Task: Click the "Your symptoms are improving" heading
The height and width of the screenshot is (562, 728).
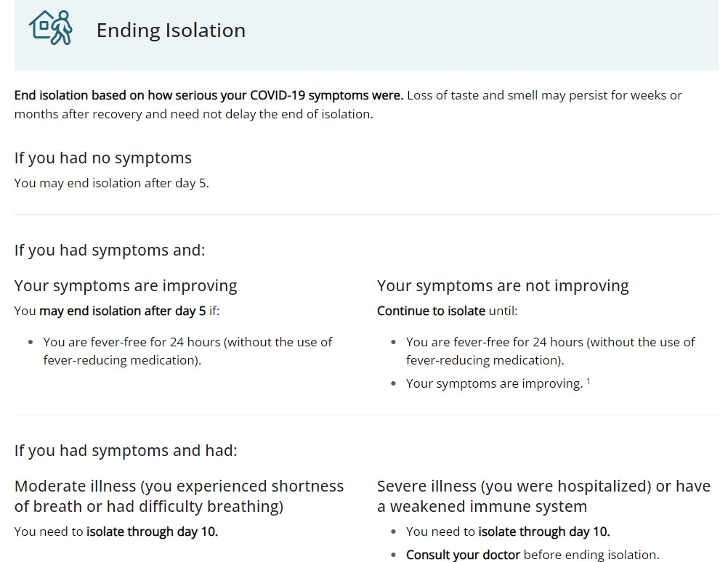Action: 126,285
